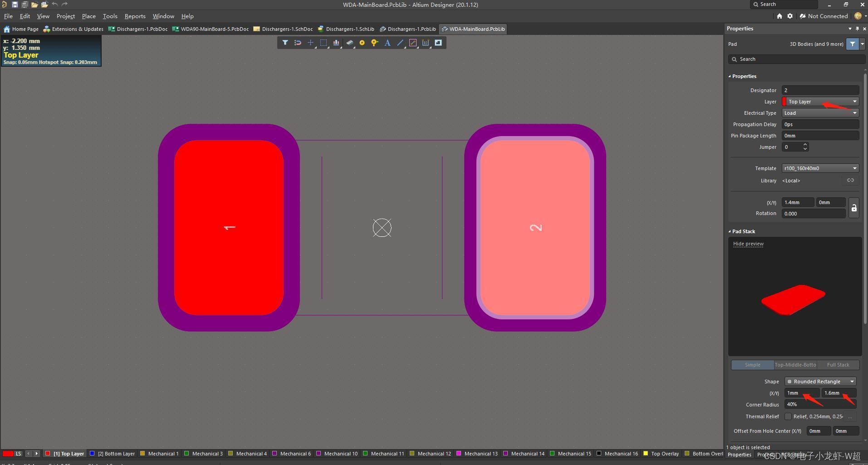Select the Place Via tool icon
The width and height of the screenshot is (868, 465).
374,43
